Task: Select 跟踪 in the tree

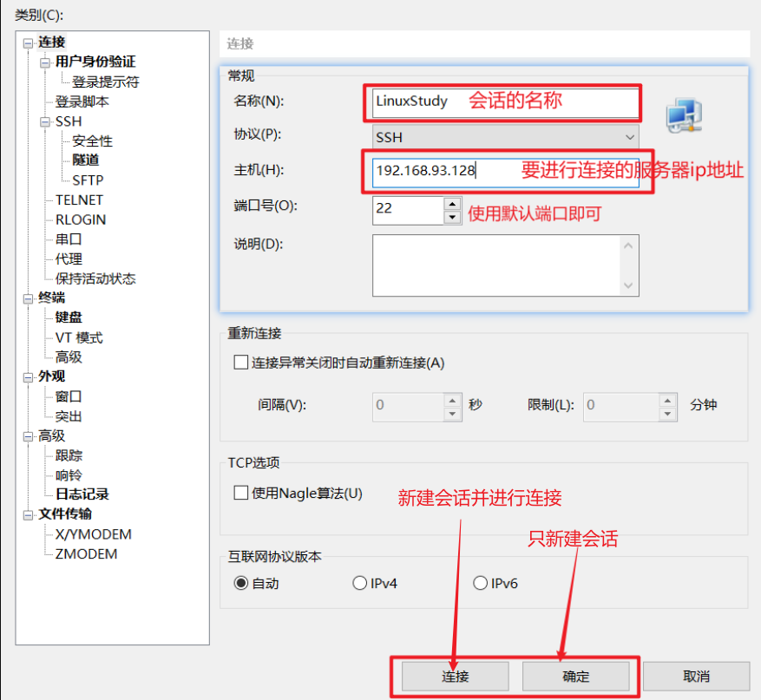Action: [69, 455]
